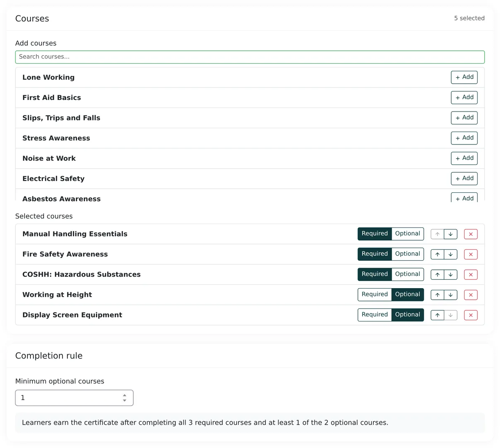Screen dimensions: 500x448
Task: Click the Working at Height title
Action: pos(57,295)
